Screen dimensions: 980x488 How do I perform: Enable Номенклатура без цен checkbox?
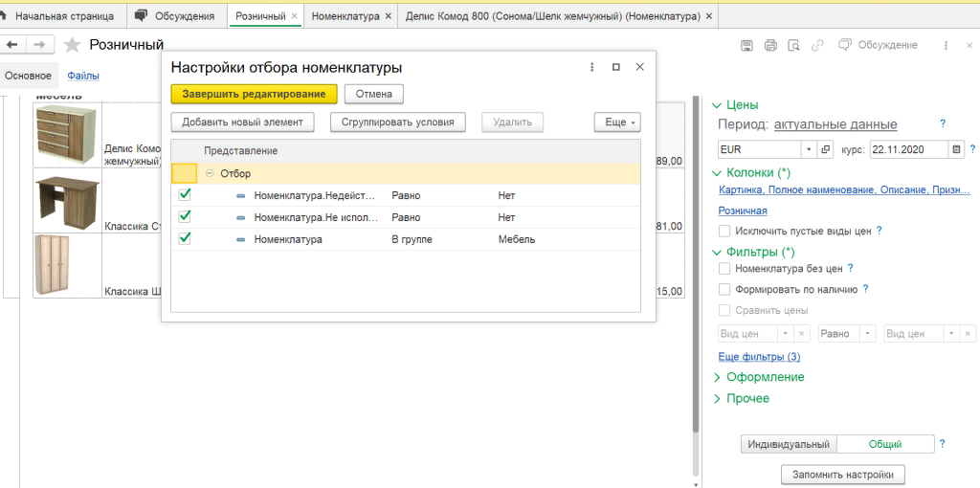coord(724,269)
